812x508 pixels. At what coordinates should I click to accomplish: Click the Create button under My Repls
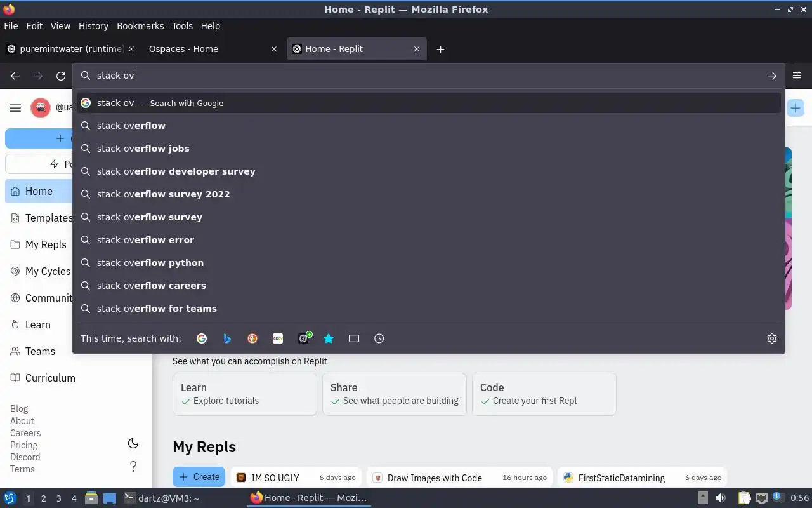(x=199, y=477)
